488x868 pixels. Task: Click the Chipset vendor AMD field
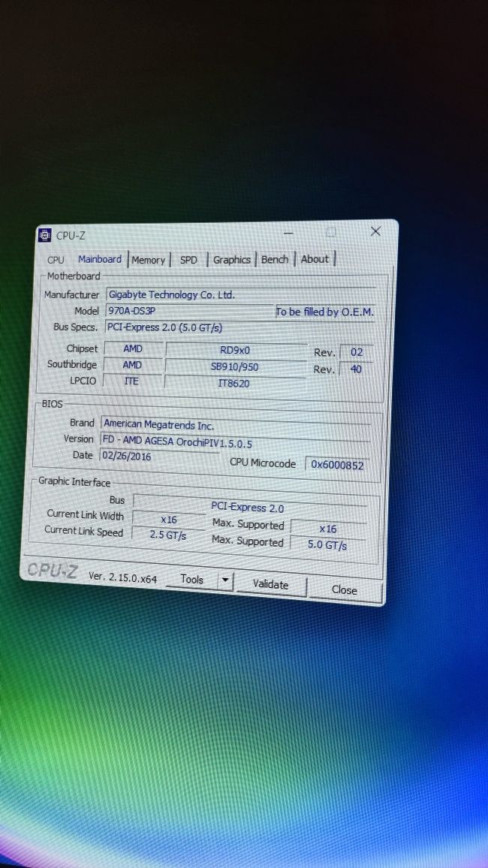(133, 348)
